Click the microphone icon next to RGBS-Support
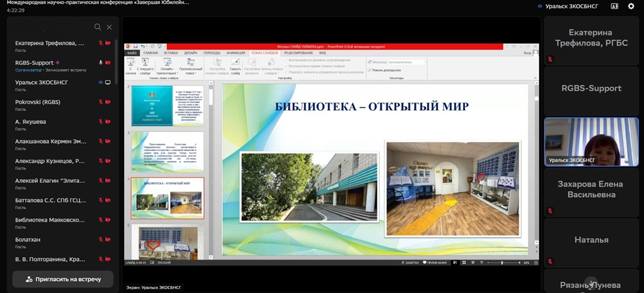The width and height of the screenshot is (644, 293). [x=100, y=62]
